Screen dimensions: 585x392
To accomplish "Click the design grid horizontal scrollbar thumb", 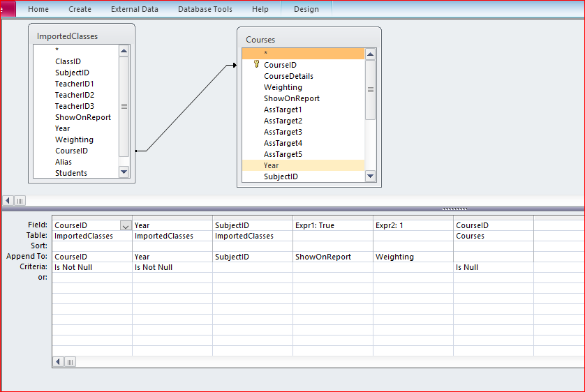I will (x=70, y=362).
